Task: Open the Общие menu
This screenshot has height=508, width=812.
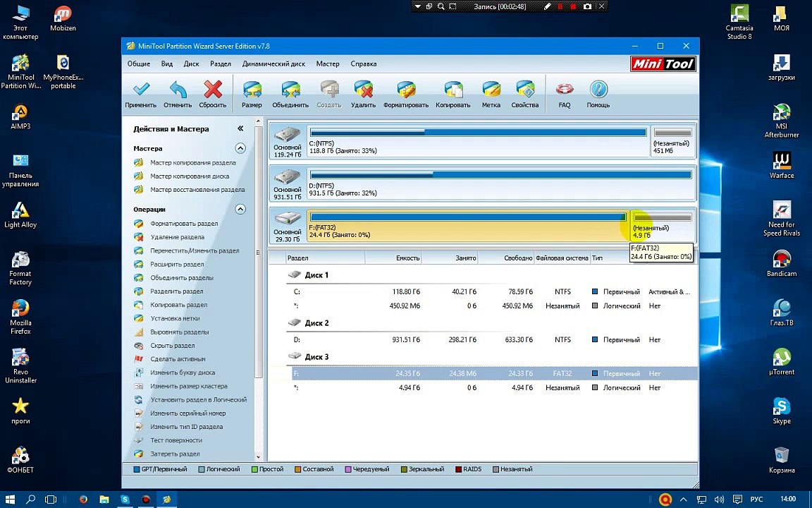Action: (139, 64)
